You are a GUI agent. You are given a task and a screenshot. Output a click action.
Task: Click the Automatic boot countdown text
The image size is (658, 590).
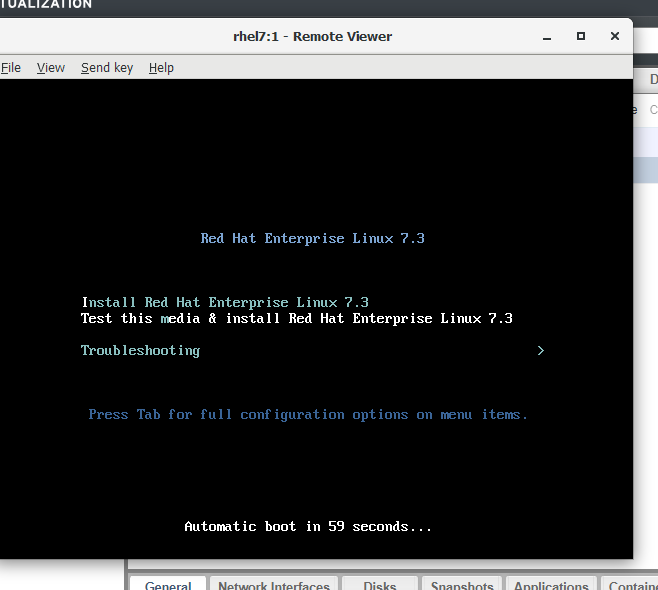tap(308, 526)
